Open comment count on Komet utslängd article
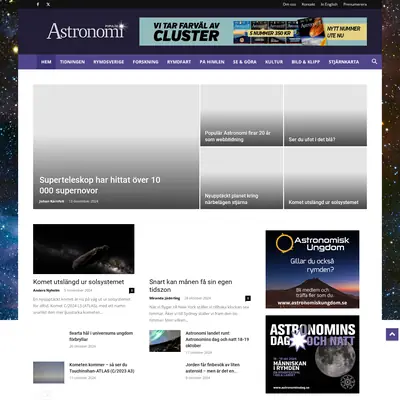 132,290
